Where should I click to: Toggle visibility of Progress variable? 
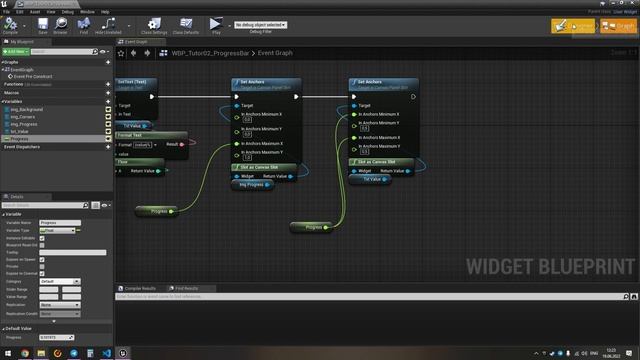pyautogui.click(x=108, y=139)
